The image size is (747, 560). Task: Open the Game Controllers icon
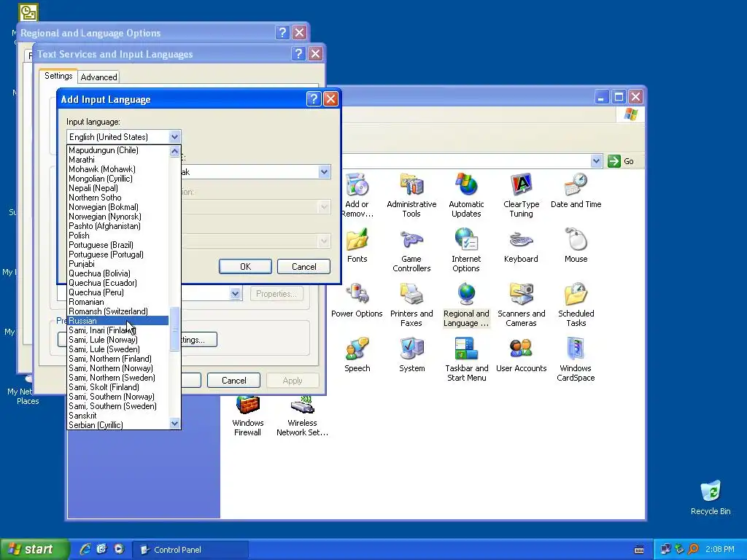coord(411,239)
